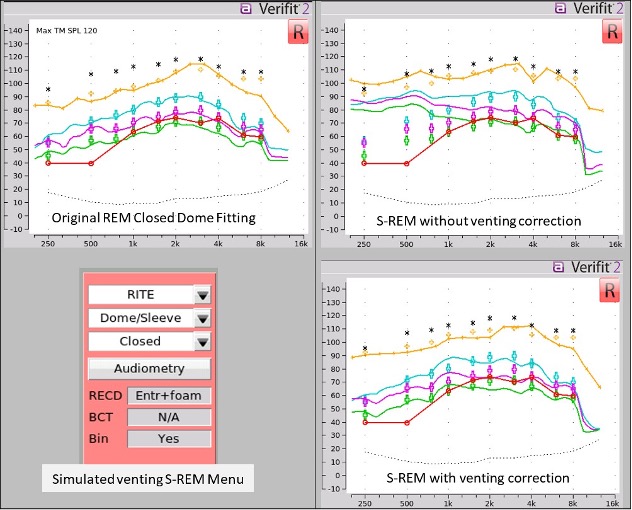This screenshot has width=632, height=510.
Task: Click the Closed option text
Action: coord(140,341)
